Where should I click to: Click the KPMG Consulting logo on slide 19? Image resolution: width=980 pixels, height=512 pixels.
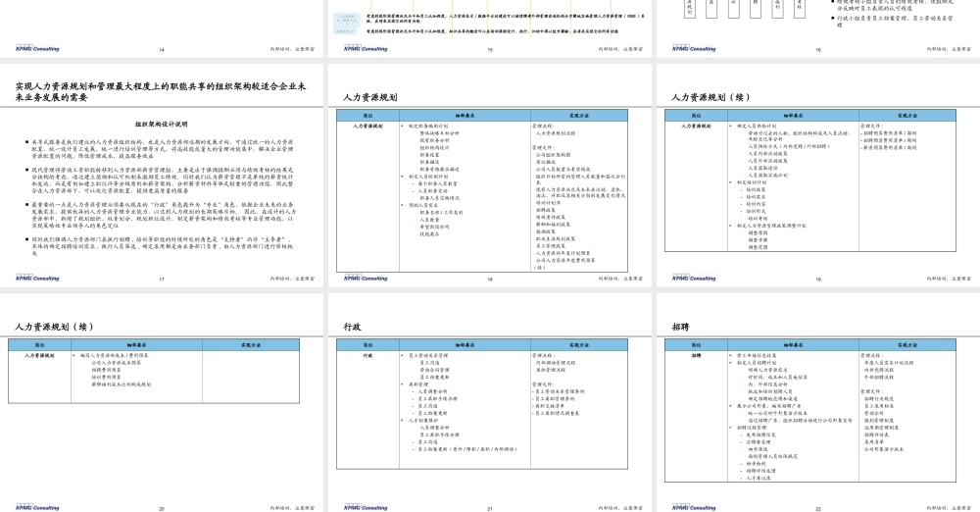694,278
